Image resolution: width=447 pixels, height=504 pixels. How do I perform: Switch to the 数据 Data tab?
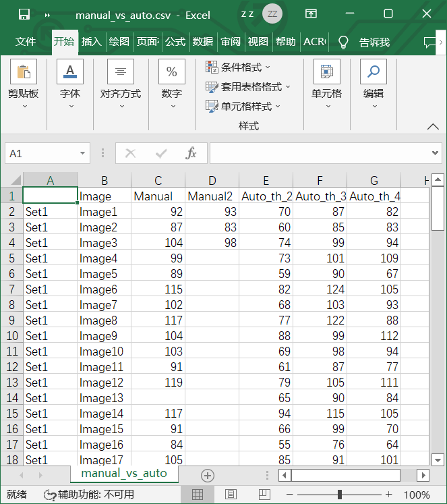point(203,42)
